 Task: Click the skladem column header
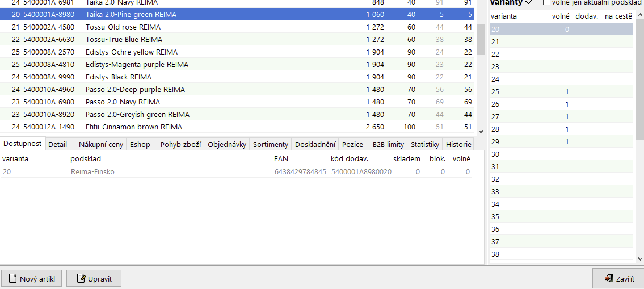(407, 158)
